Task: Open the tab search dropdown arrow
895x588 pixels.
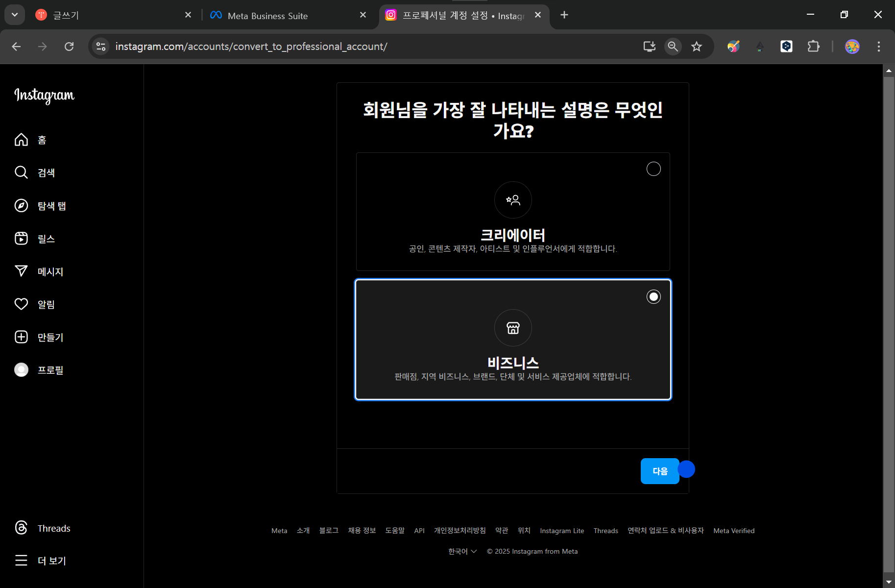Action: (15, 15)
